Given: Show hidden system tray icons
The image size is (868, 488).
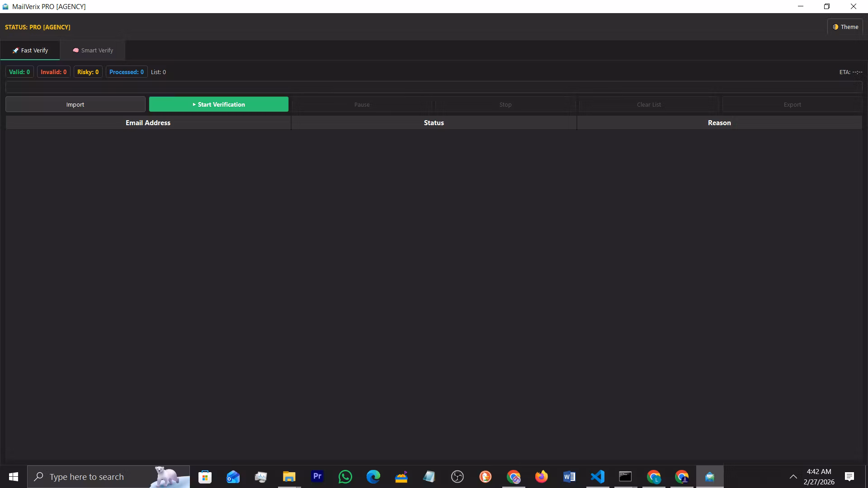Looking at the screenshot, I should point(793,477).
